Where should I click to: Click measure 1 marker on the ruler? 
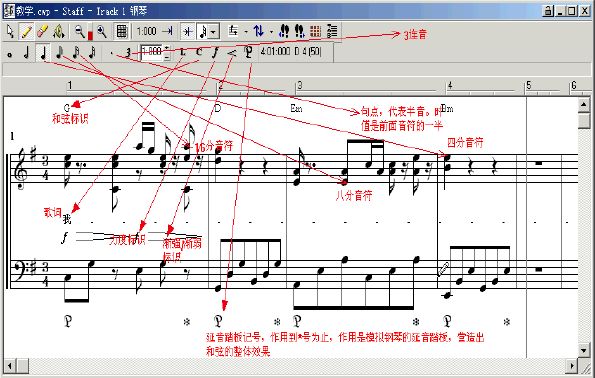[x=70, y=85]
